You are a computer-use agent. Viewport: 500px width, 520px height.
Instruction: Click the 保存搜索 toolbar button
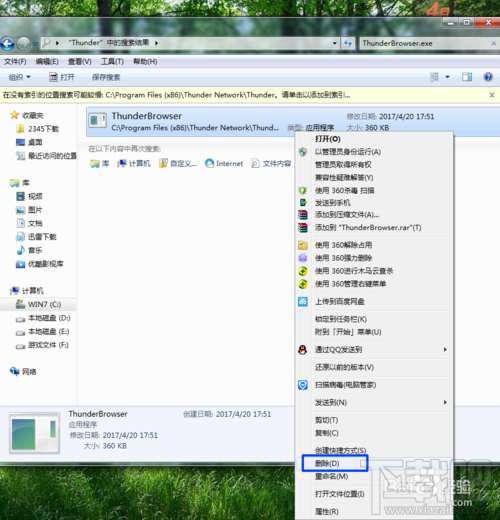(106, 77)
